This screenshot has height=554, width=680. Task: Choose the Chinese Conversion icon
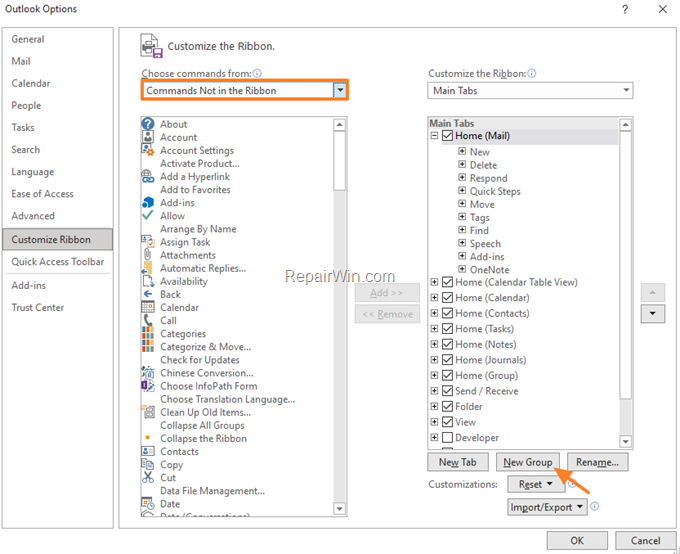(x=148, y=373)
